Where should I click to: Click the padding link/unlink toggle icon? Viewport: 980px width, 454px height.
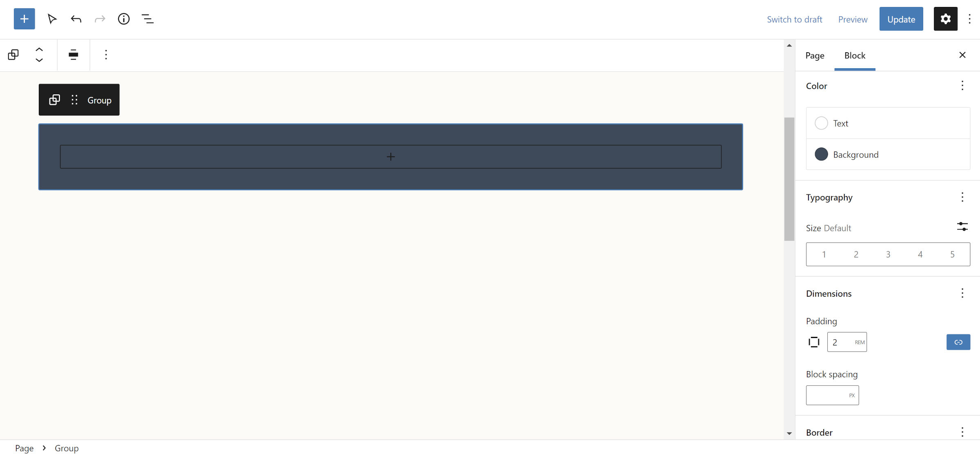958,342
